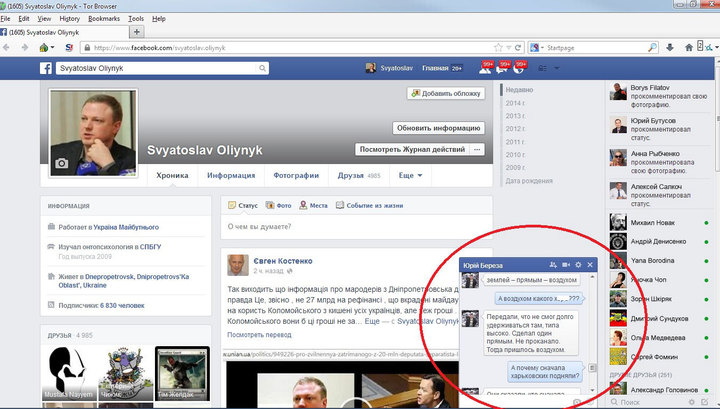Open the messages notification icon
Viewport: 720px width, 409px height.
click(504, 69)
